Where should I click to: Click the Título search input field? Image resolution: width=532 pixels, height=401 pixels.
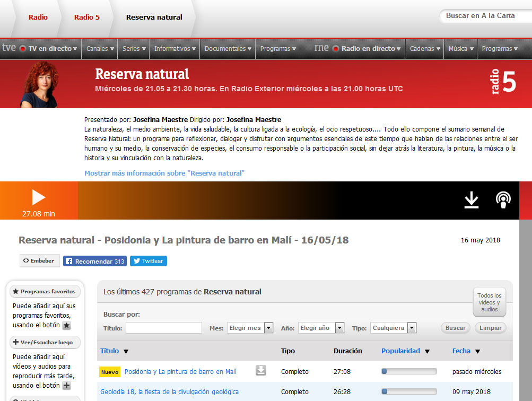point(164,328)
